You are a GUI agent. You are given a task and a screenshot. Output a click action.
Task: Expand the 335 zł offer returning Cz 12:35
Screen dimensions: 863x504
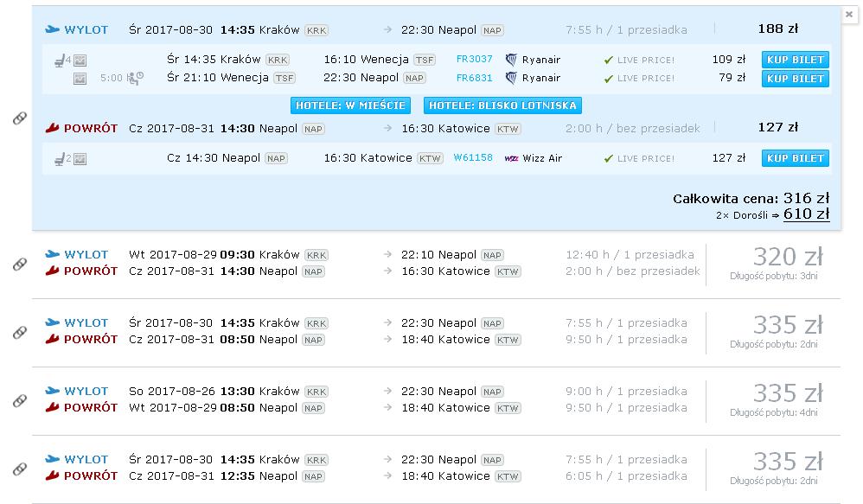pos(436,469)
